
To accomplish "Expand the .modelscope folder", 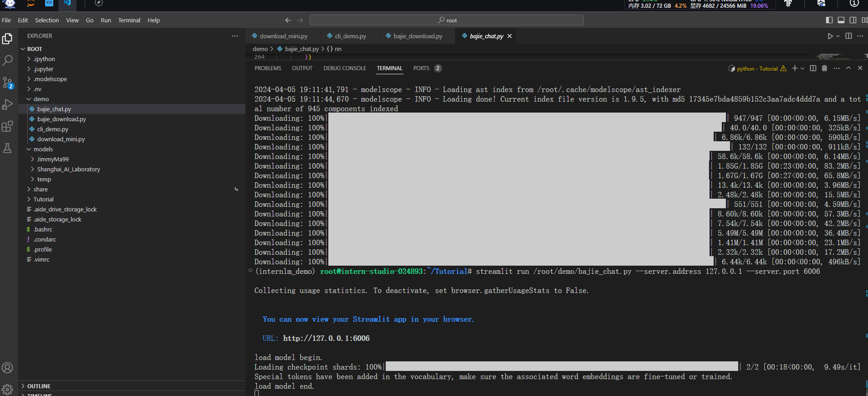I will click(x=132, y=79).
